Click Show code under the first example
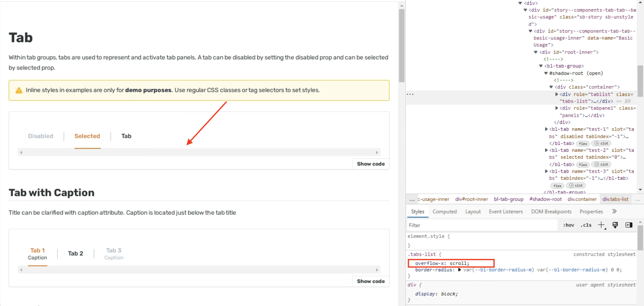644x306 pixels. 371,164
